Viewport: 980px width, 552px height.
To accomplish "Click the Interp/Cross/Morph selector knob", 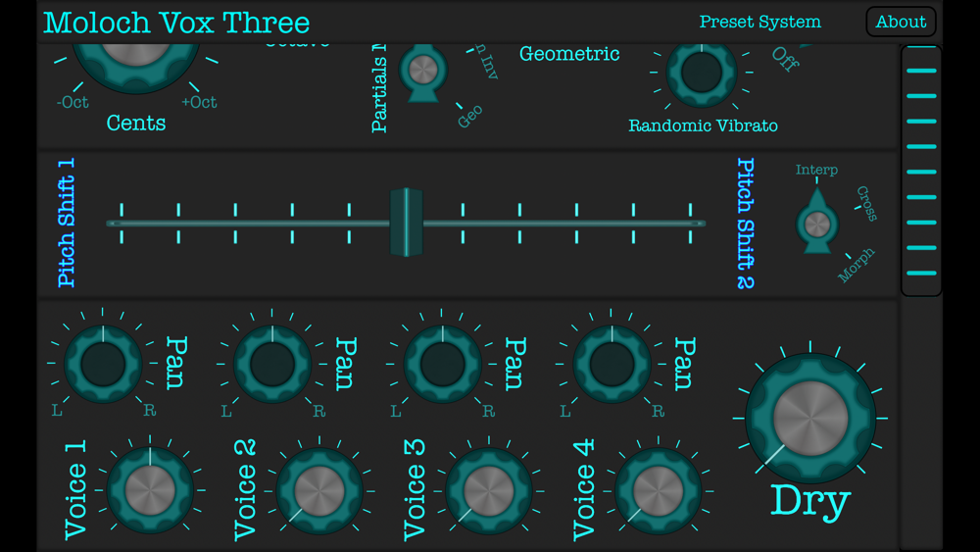I will click(817, 223).
